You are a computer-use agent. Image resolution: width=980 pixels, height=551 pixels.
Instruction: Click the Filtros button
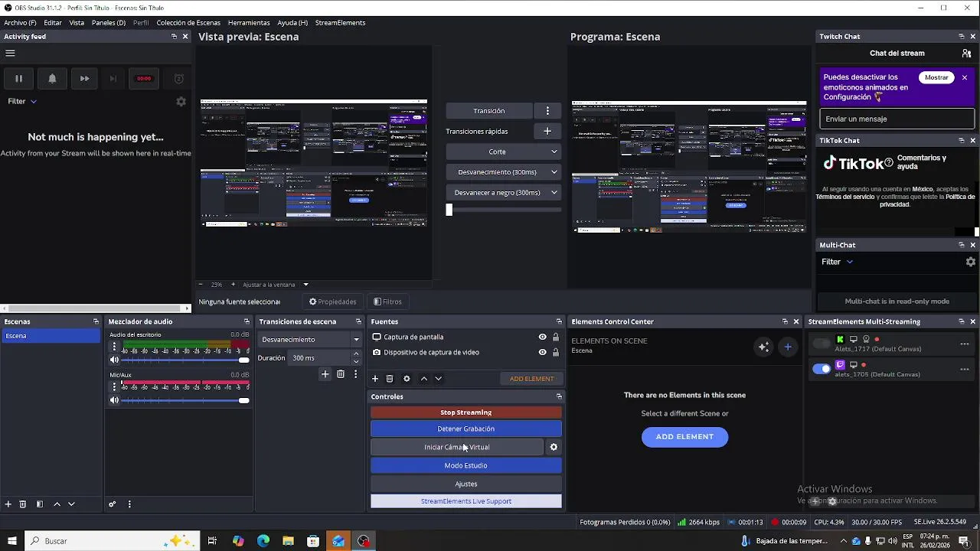387,302
